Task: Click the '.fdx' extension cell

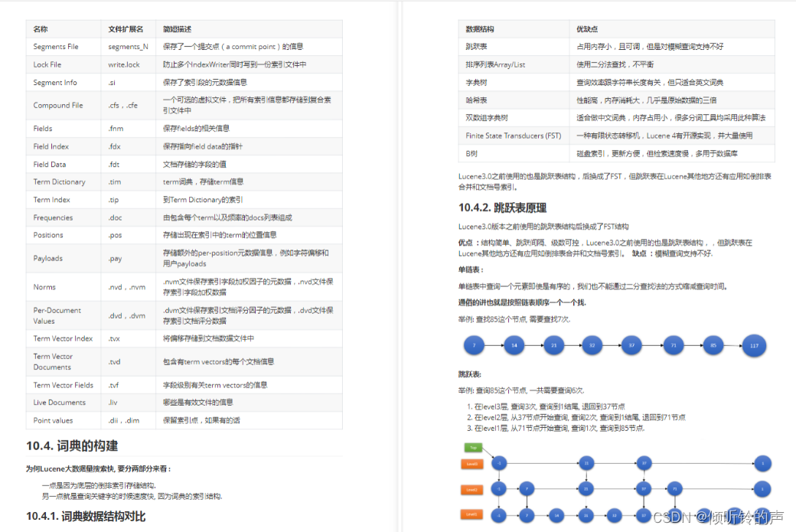Action: point(128,146)
